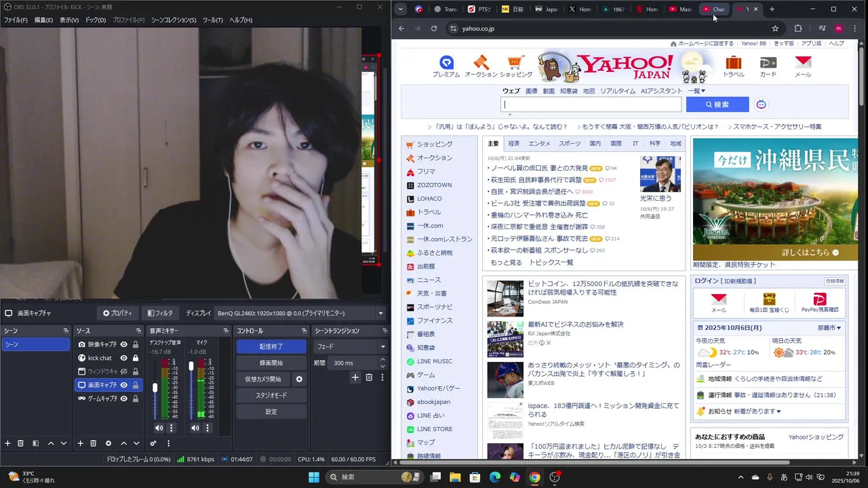This screenshot has height=488, width=868.
Task: Toggle the lock on 映像キャプチャ source
Action: coord(136,344)
